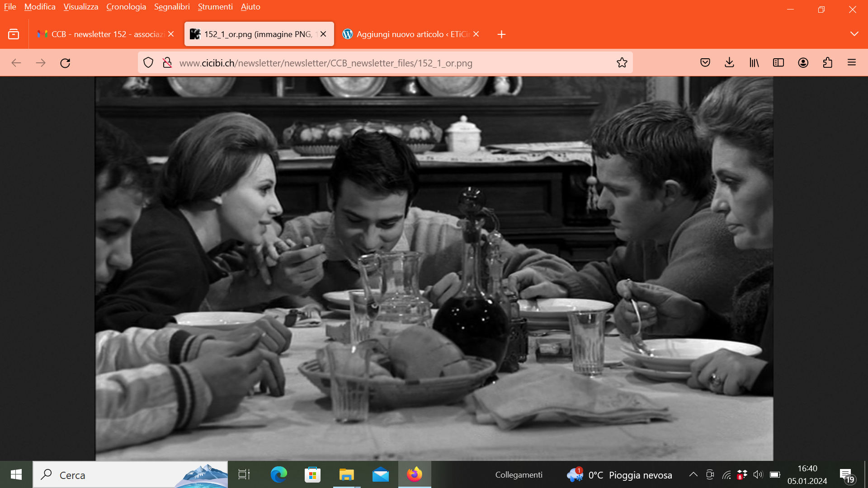This screenshot has width=868, height=488.
Task: Save page to Pocket
Action: pos(705,63)
